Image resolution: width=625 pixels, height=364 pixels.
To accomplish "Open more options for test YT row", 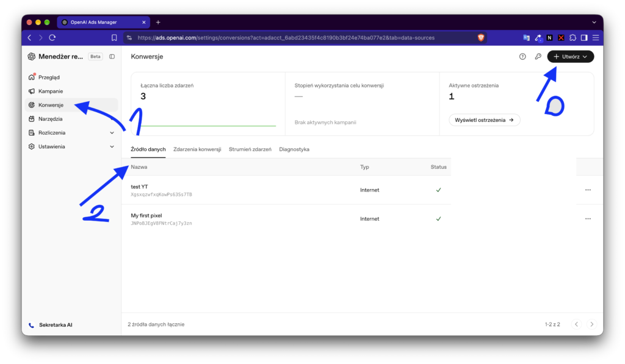I will click(x=588, y=190).
